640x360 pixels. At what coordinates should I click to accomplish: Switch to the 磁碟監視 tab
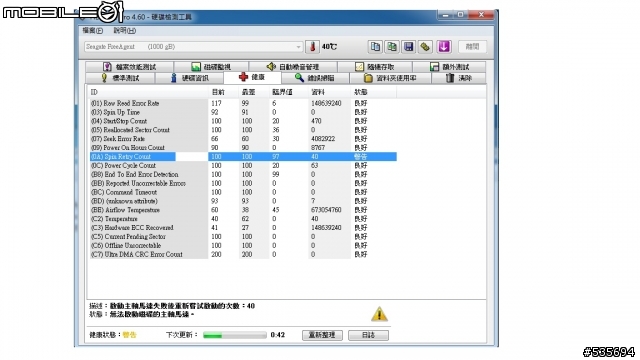(211, 67)
